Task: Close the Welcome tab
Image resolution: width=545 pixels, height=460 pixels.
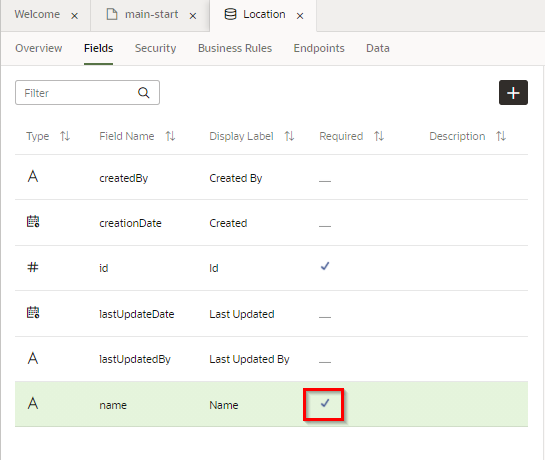Action: (74, 16)
